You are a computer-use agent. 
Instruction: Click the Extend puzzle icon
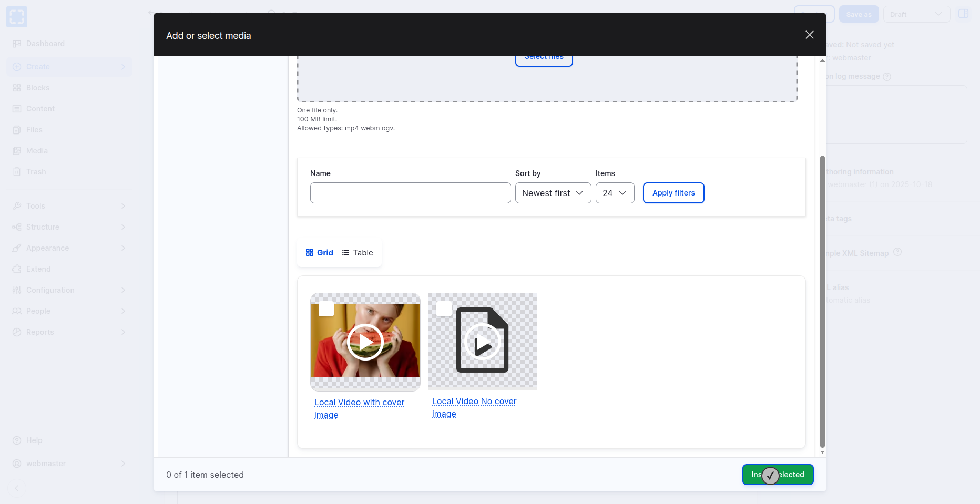coord(17,269)
